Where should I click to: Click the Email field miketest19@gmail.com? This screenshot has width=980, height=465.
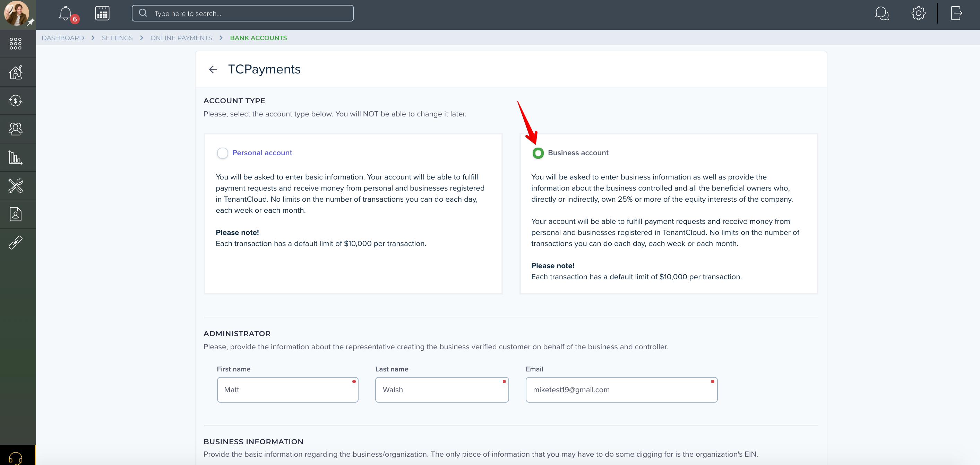621,390
